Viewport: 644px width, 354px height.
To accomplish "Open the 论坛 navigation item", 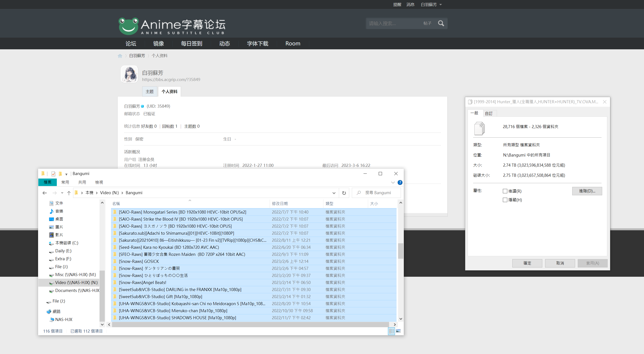I will [x=131, y=44].
